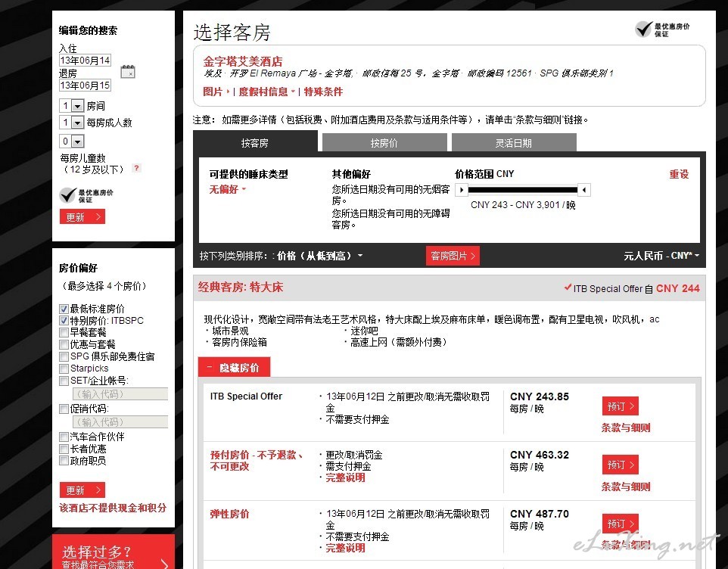Click the 最优惠房价保证 badge at top right

click(662, 30)
